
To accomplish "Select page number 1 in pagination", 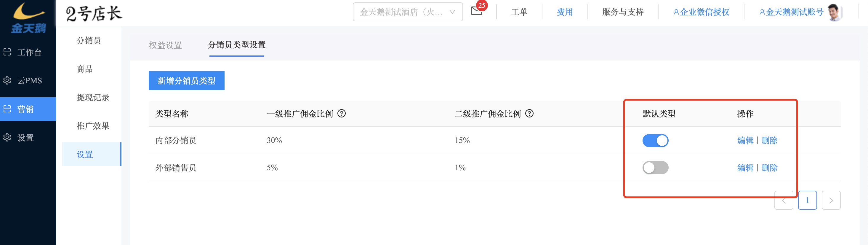I will tap(807, 200).
